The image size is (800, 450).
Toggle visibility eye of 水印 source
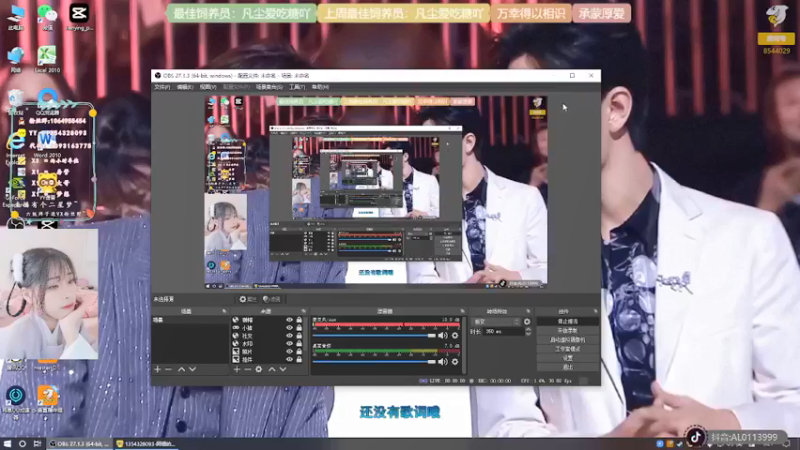289,344
